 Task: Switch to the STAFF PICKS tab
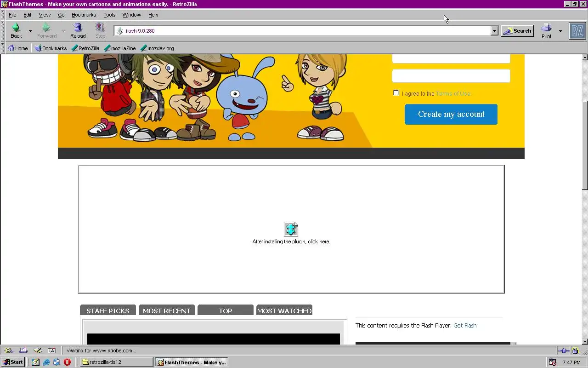pyautogui.click(x=108, y=310)
